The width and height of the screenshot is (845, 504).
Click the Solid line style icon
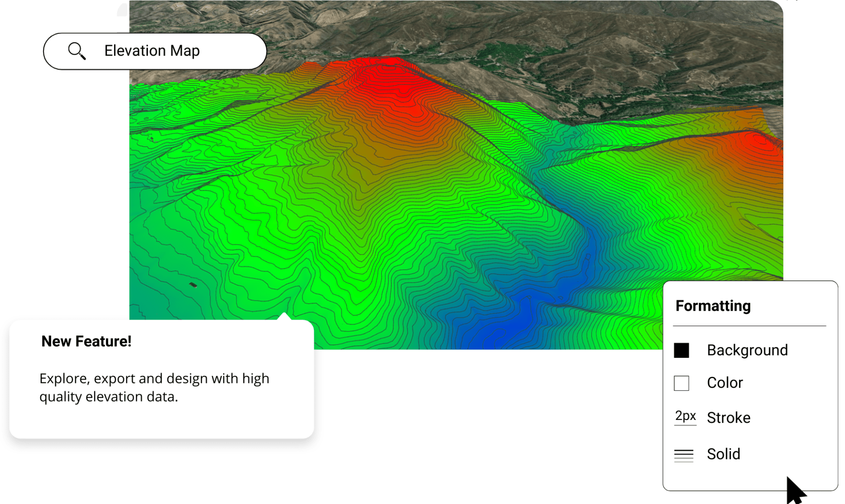pyautogui.click(x=683, y=455)
